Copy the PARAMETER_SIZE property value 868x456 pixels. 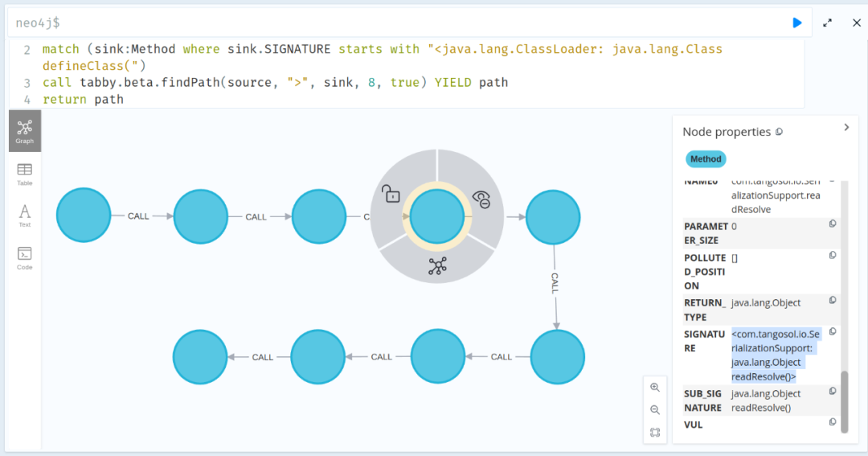click(x=833, y=224)
